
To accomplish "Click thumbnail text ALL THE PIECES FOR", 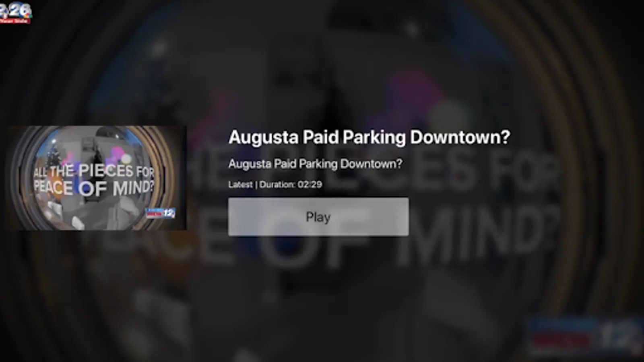I will click(x=94, y=171).
